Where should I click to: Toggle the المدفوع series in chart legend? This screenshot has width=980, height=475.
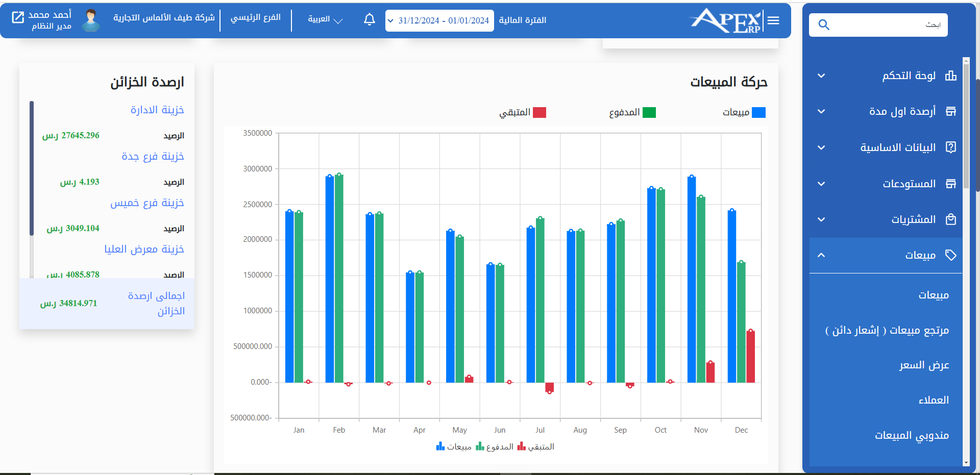pos(634,112)
